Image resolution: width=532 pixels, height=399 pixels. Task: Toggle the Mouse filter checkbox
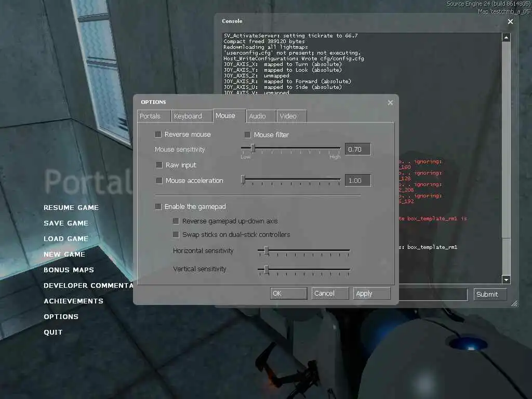(248, 135)
